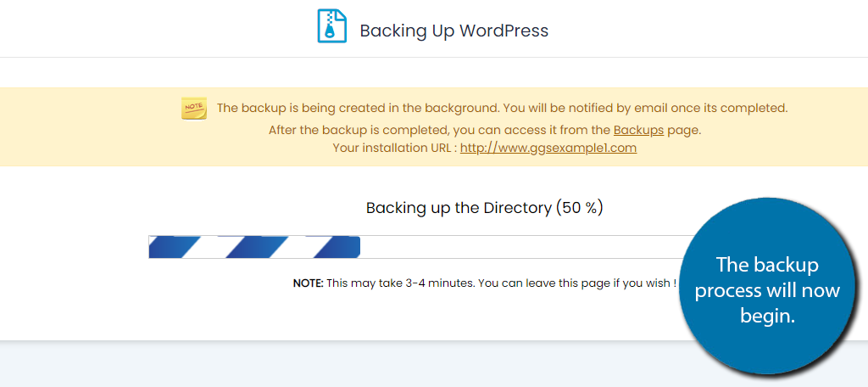The image size is (868, 387).
Task: Click "You can leave this page" sentence
Action: pyautogui.click(x=576, y=283)
